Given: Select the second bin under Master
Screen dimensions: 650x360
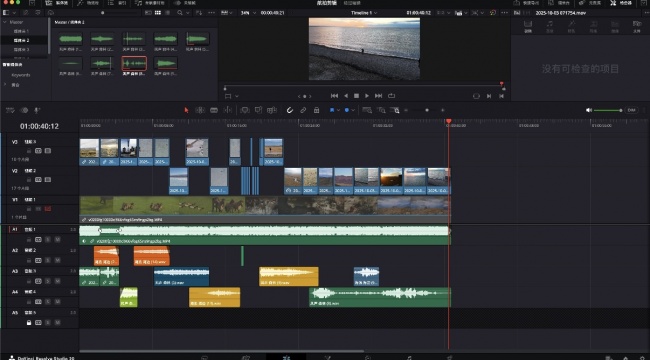Looking at the screenshot, I should (x=22, y=40).
